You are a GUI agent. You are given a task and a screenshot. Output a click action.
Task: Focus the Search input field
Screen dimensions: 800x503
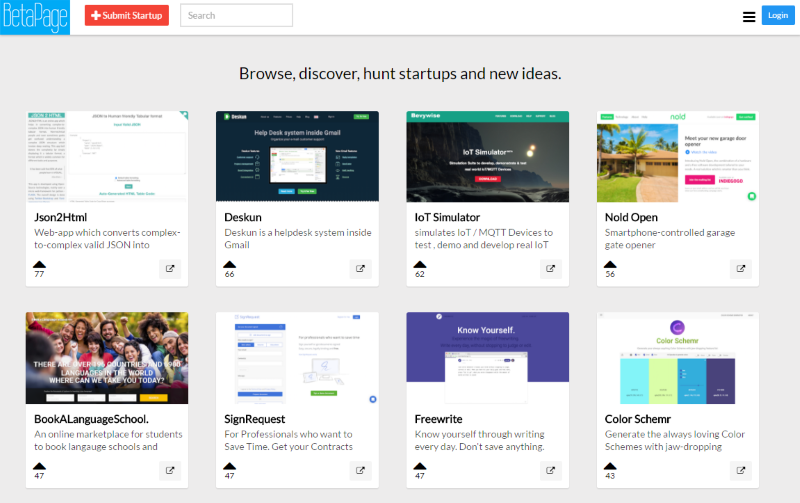click(x=236, y=15)
